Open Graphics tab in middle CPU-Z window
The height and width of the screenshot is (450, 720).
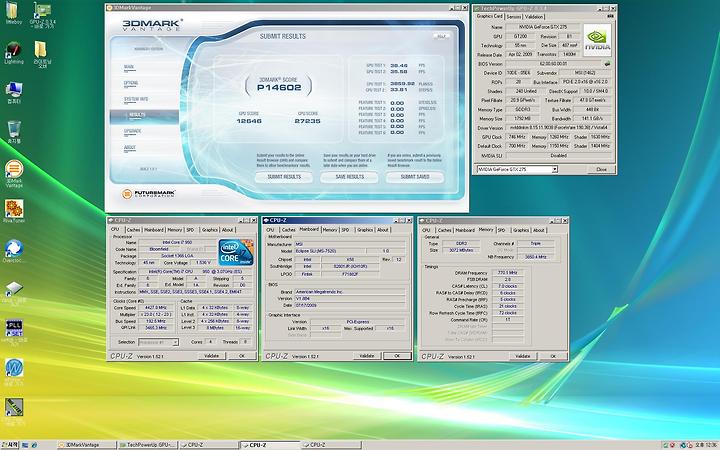pos(365,230)
